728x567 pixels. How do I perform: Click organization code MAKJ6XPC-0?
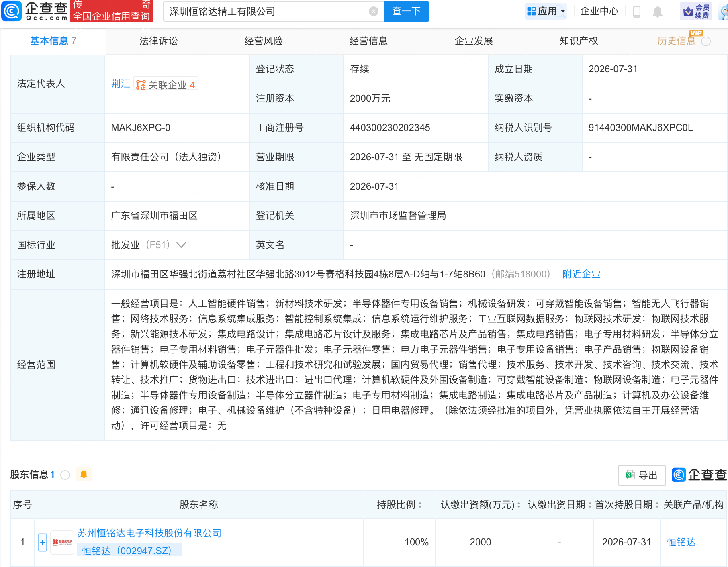click(x=141, y=128)
